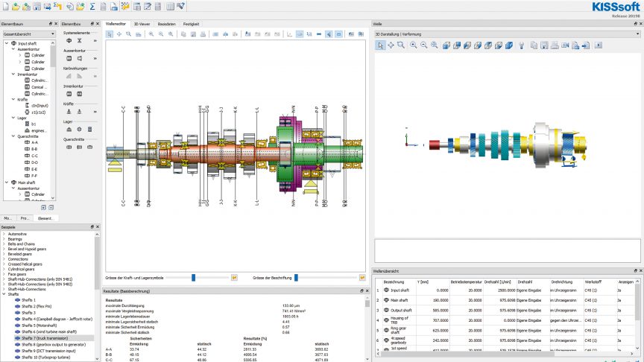Collapse the Kräfte node in element tree
644x362 pixels.
(13, 99)
